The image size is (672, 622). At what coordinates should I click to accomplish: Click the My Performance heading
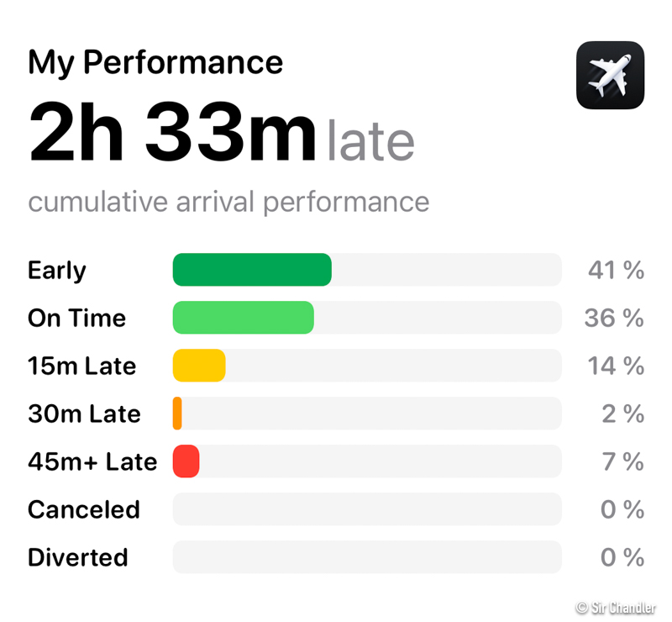click(x=155, y=63)
